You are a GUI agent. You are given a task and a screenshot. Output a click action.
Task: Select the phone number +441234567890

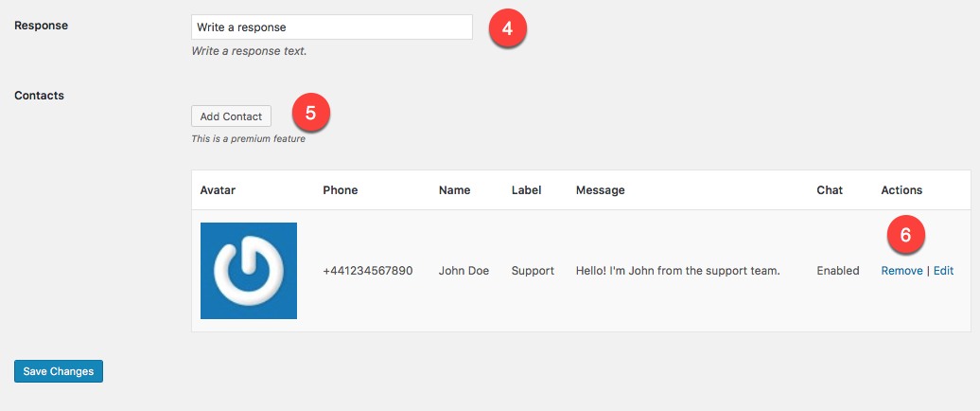click(x=367, y=271)
